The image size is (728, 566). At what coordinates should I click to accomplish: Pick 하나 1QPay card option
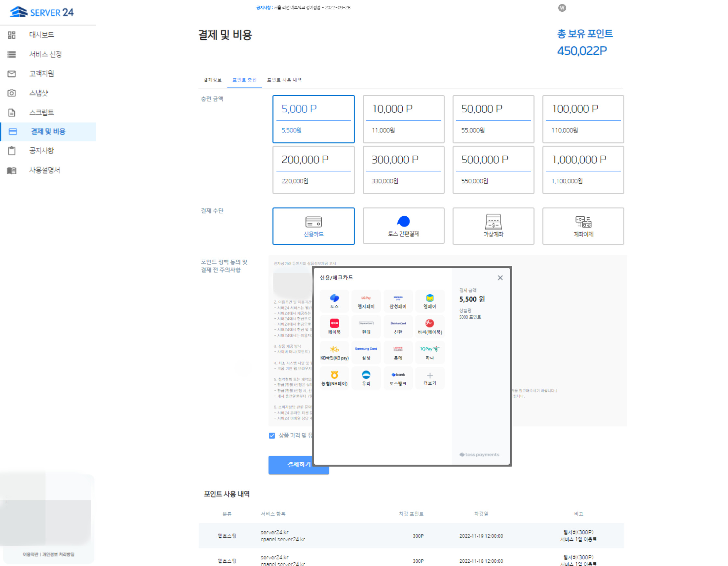[430, 353]
